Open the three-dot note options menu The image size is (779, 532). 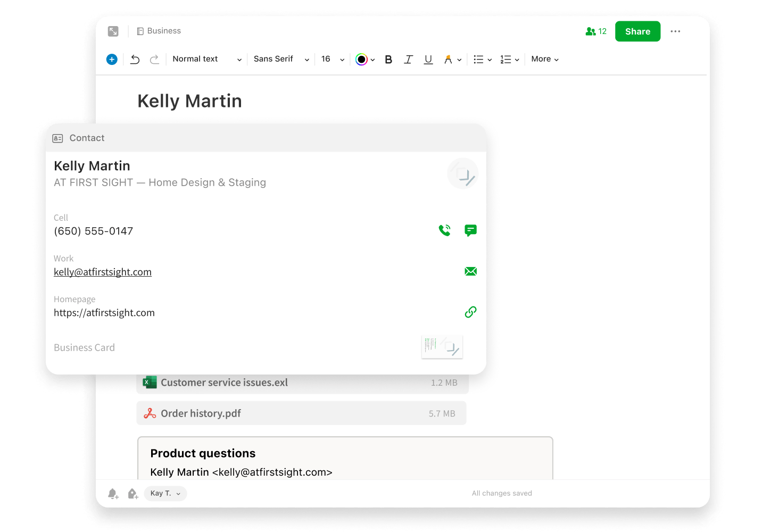pos(675,31)
